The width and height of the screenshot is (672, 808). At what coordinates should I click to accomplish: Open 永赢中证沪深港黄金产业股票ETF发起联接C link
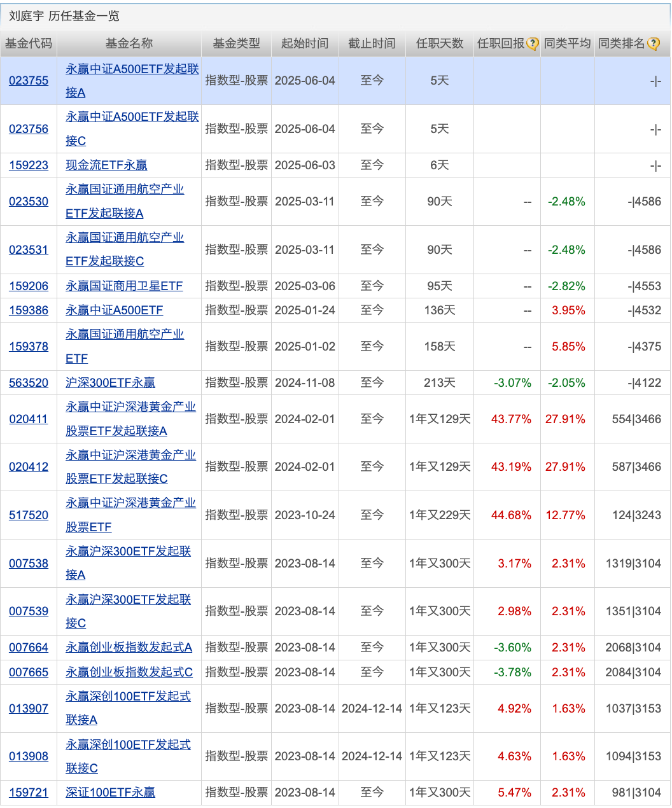130,467
